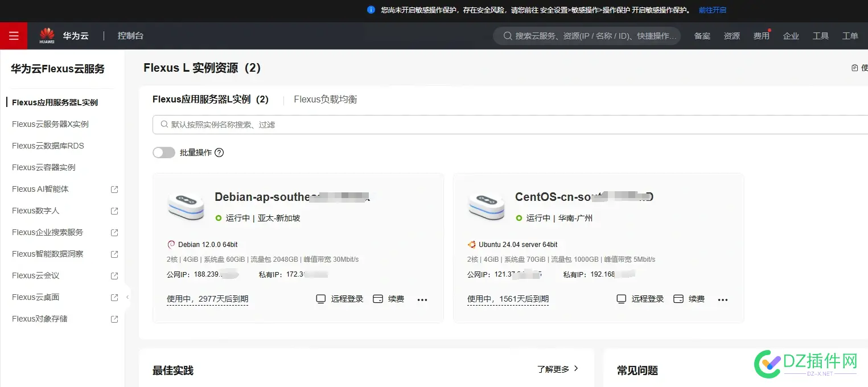Open Flexus AI智能体 sidebar item

40,189
